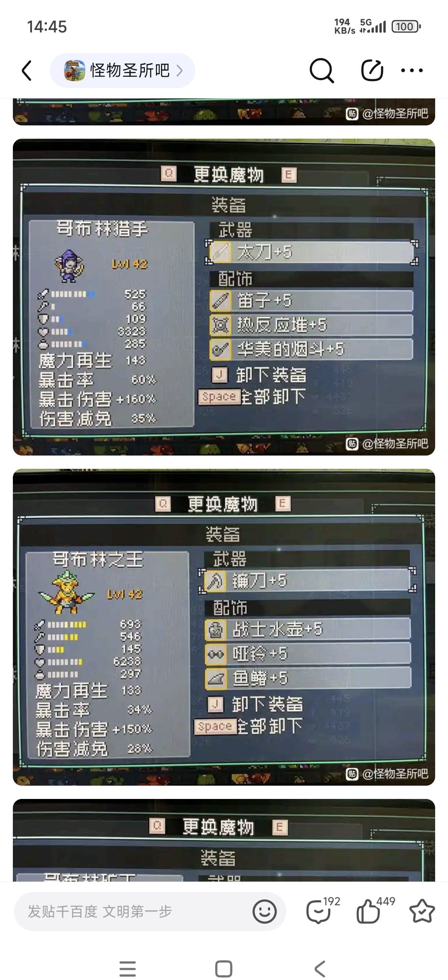
Task: Open the 哥布林猎手 equipment image
Action: click(224, 297)
